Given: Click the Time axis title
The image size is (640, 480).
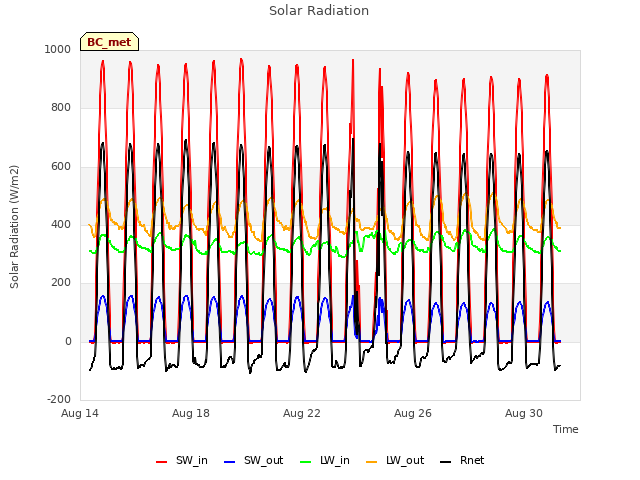Looking at the screenshot, I should 566,429.
